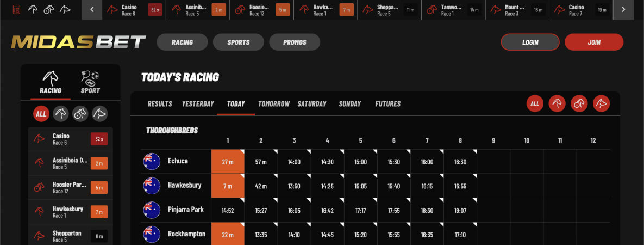Click the horse icon beside Assiniboia D... in sidebar
Screen dimensions: 644x245
pyautogui.click(x=40, y=163)
